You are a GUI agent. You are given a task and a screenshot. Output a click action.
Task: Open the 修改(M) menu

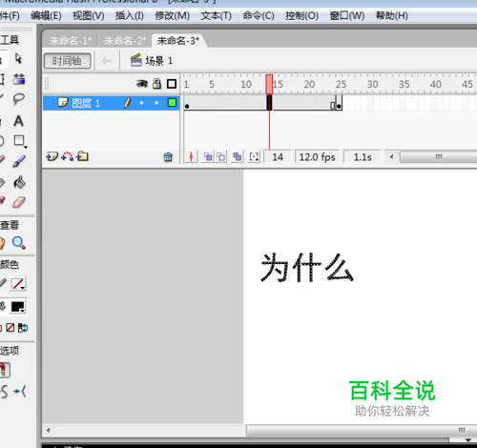point(172,15)
